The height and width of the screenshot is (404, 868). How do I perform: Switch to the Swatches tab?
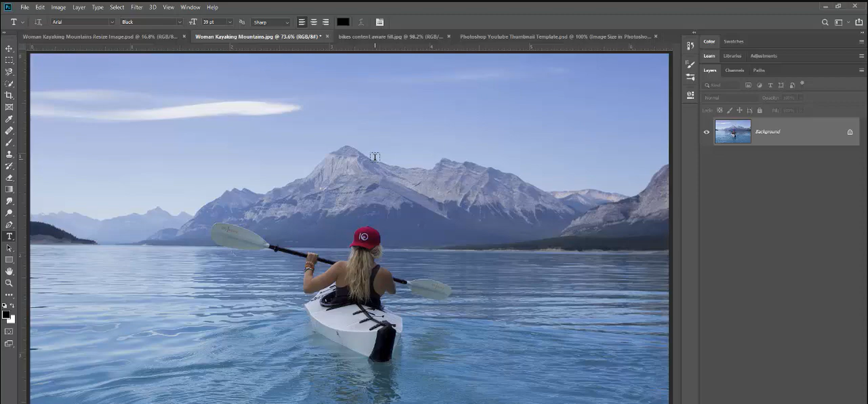(734, 41)
